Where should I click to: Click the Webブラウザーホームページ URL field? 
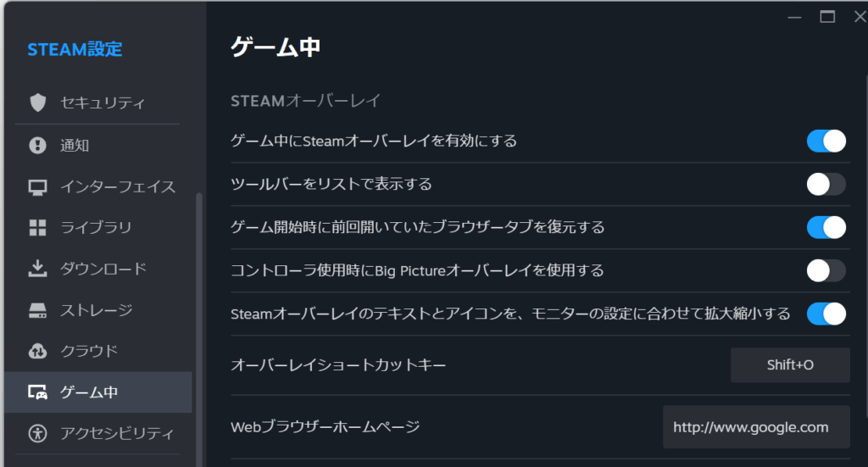click(x=756, y=427)
